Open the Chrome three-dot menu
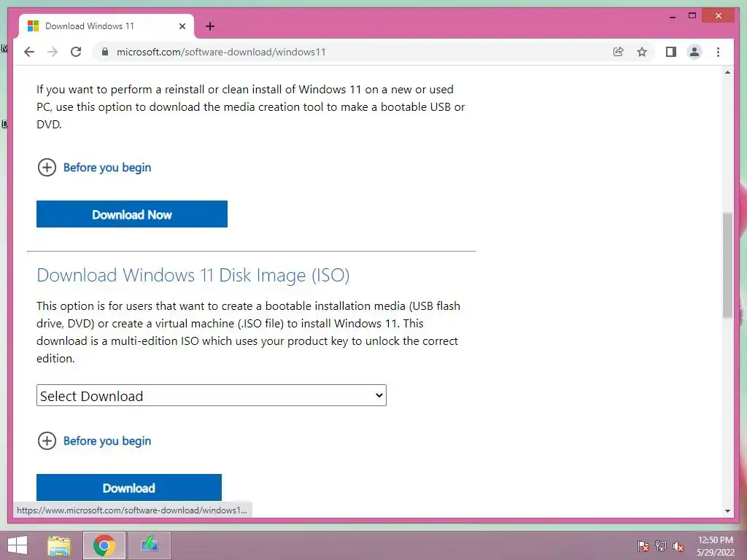Viewport: 747px width, 560px height. coord(718,52)
